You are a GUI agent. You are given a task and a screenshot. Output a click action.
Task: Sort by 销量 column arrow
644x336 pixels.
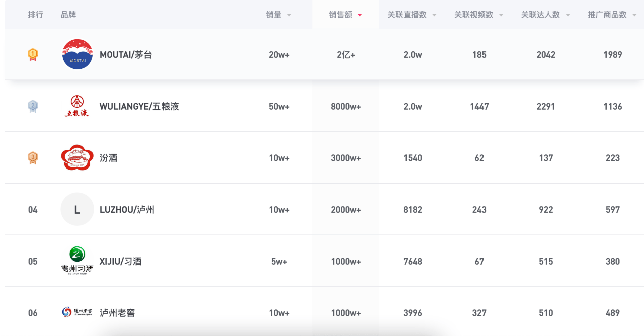pyautogui.click(x=289, y=15)
